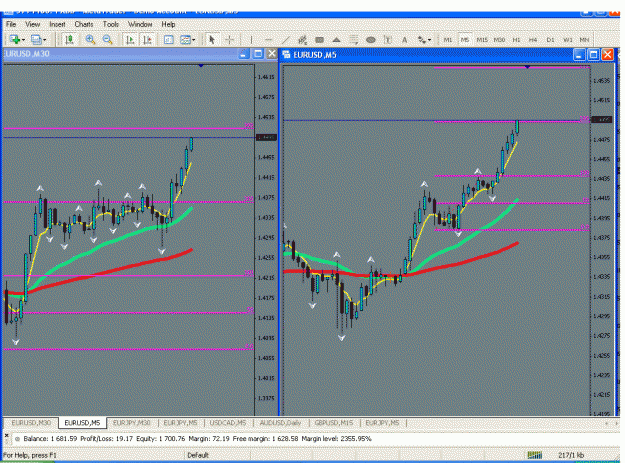Switch to M5 timeframe
The width and height of the screenshot is (625, 463).
[x=465, y=40]
